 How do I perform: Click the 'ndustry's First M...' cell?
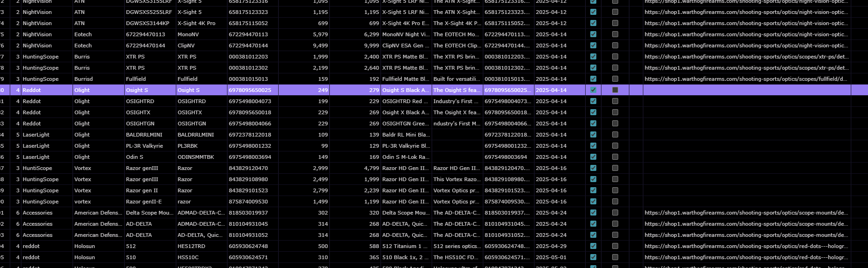pos(457,124)
